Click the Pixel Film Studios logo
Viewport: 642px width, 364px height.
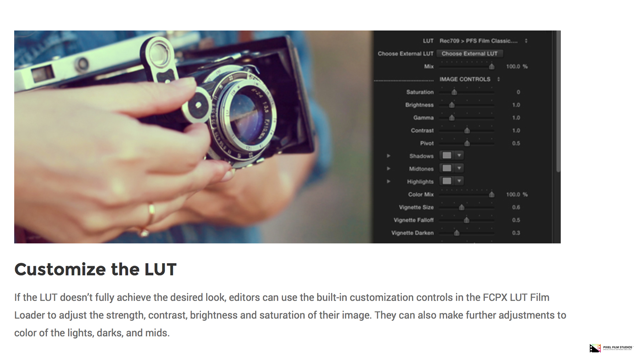(611, 348)
